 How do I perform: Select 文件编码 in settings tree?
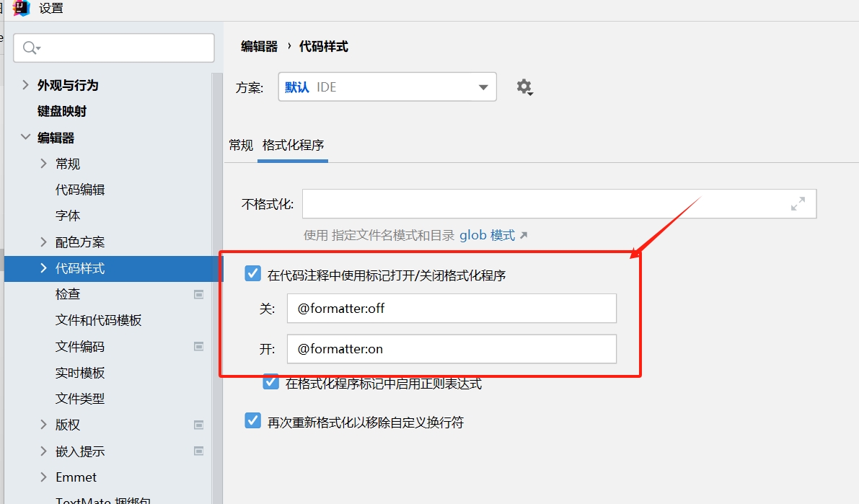(x=80, y=346)
